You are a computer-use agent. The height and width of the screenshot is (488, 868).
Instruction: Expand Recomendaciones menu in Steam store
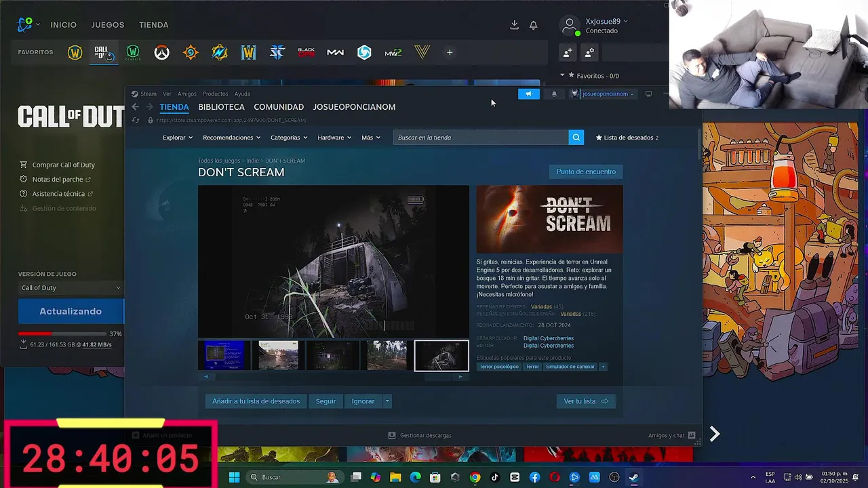tap(232, 138)
